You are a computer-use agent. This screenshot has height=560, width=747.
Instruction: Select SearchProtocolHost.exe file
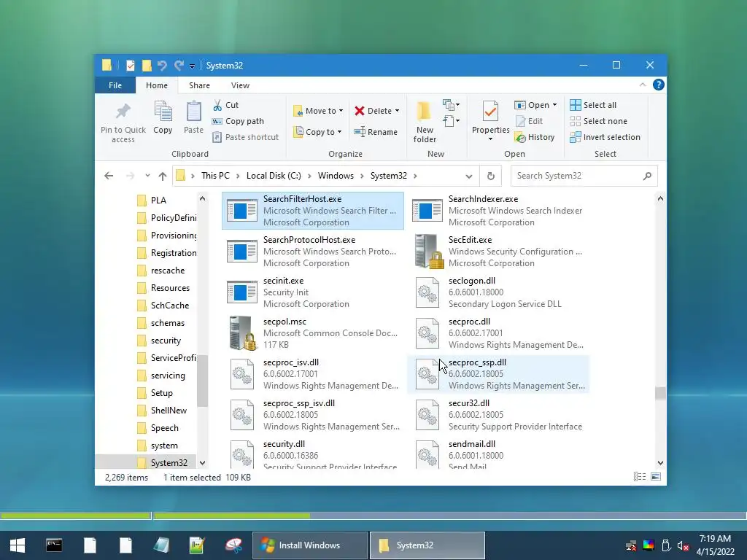[314, 252]
